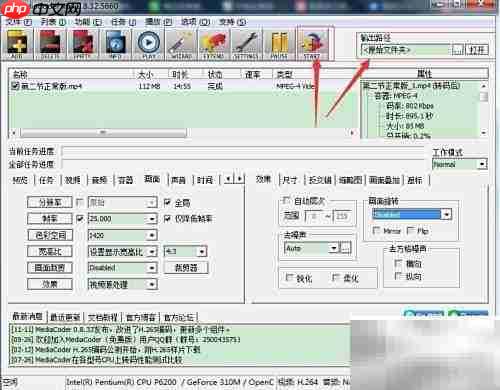Toggle the 仅降低帧率 checkbox
Viewport: 500px width, 390px height.
pos(167,219)
